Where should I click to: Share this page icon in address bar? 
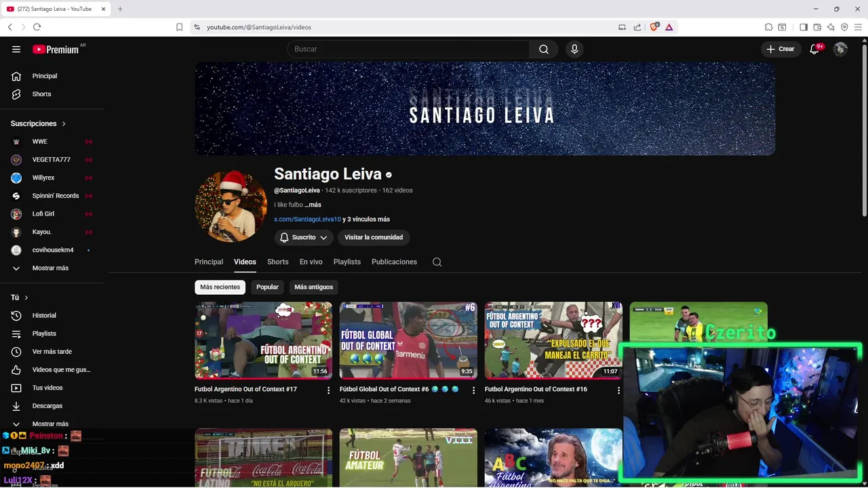(x=637, y=27)
